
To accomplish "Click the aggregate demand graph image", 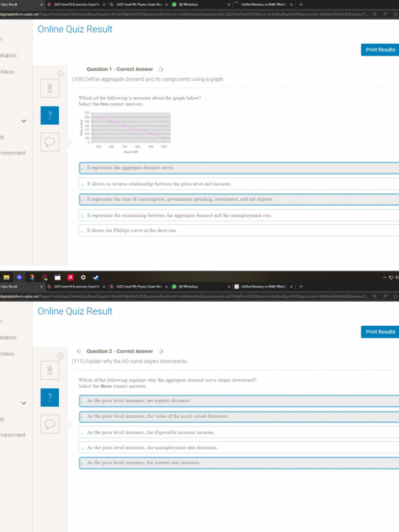I will pyautogui.click(x=125, y=132).
